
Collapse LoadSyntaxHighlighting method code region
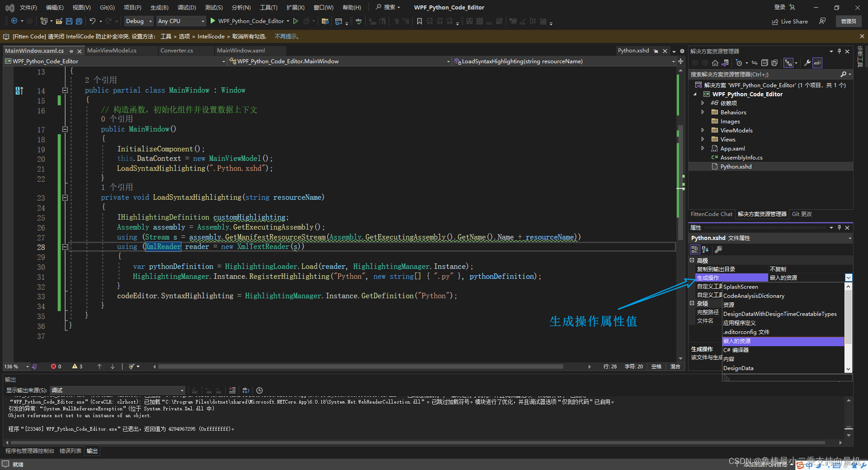(x=65, y=197)
